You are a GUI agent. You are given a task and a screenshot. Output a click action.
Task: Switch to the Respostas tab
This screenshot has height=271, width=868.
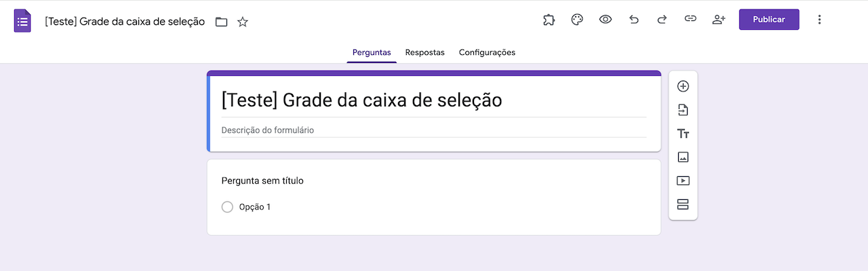point(425,52)
